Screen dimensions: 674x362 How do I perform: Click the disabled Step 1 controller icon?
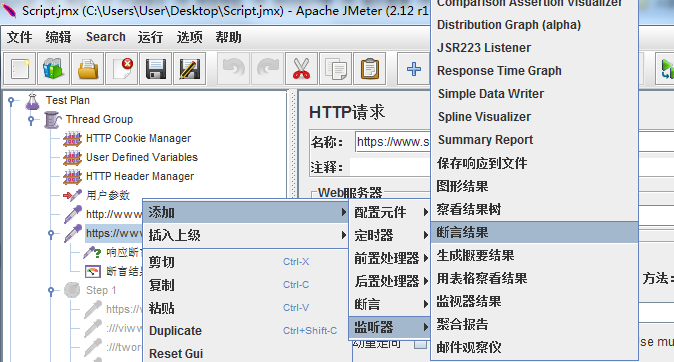(72, 290)
